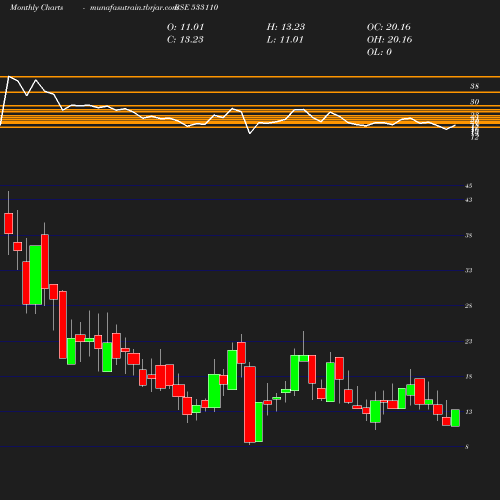Select the tallest red candle falling near 8
500x500 pixels.
click(x=250, y=405)
